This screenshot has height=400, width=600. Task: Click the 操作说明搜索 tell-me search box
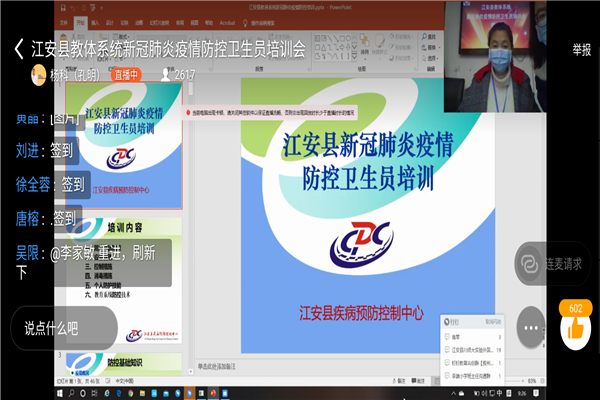(x=259, y=23)
